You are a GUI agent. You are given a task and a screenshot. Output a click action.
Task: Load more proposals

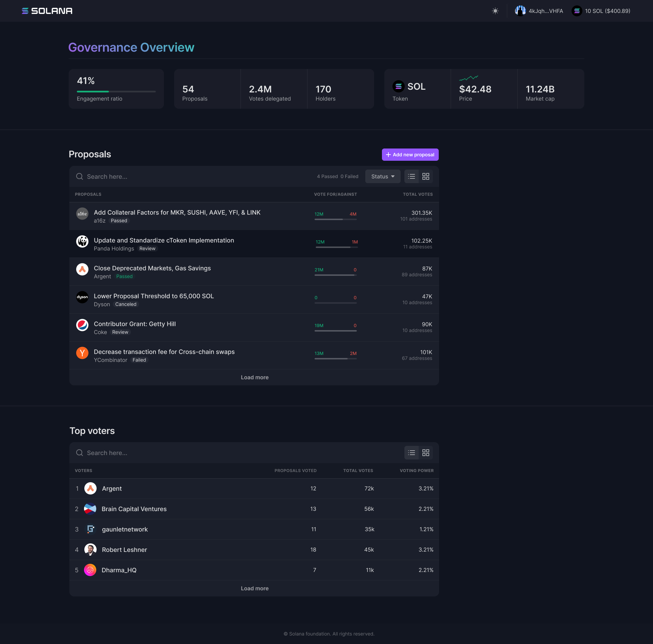pyautogui.click(x=254, y=377)
